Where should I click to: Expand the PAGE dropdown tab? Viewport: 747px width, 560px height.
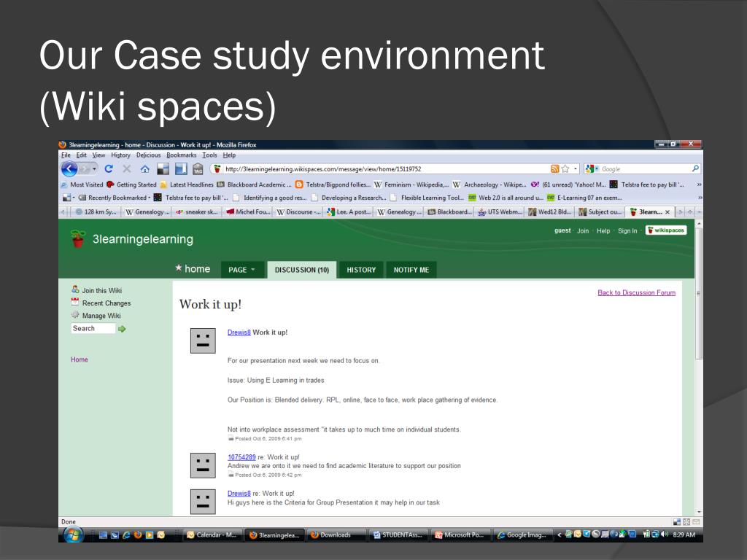[241, 270]
